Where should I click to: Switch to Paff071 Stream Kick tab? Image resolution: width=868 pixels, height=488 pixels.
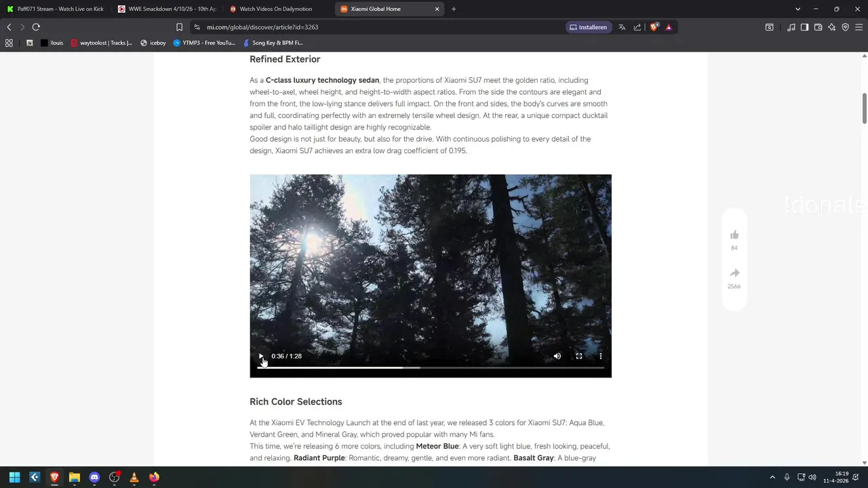click(56, 9)
